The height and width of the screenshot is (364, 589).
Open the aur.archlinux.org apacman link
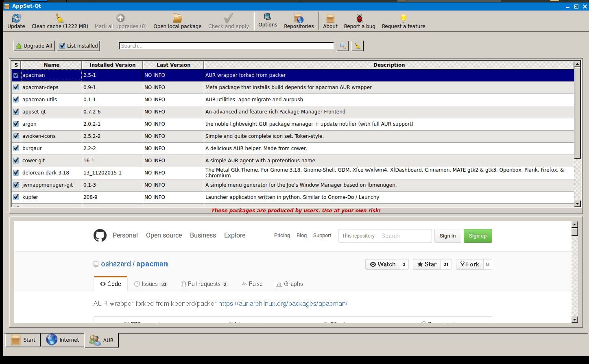[x=283, y=303]
